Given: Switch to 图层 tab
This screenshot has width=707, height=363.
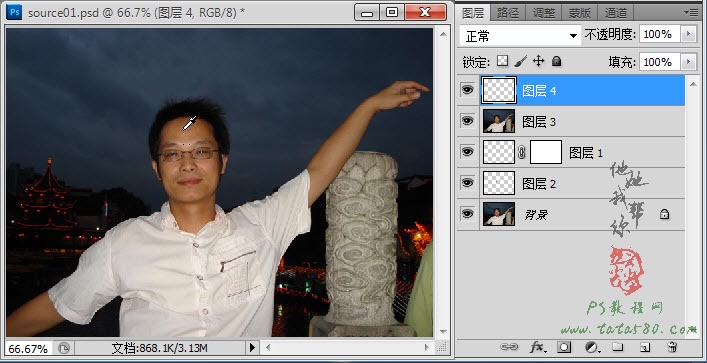Looking at the screenshot, I should pyautogui.click(x=473, y=13).
